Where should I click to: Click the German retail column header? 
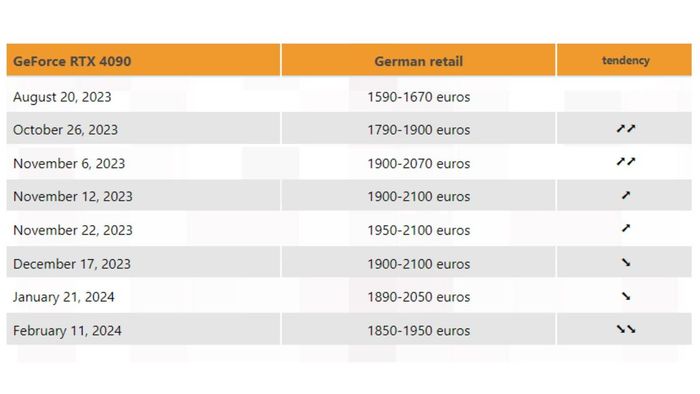pyautogui.click(x=418, y=60)
